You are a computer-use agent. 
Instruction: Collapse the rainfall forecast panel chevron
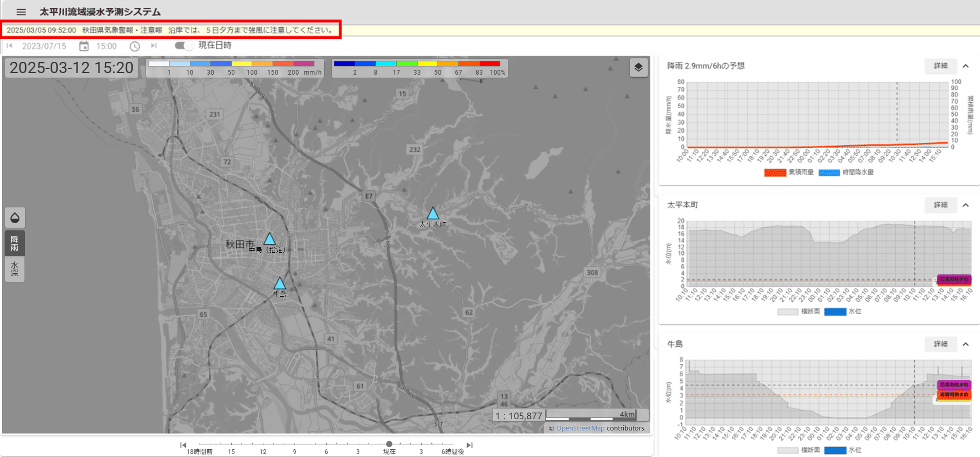coord(965,66)
